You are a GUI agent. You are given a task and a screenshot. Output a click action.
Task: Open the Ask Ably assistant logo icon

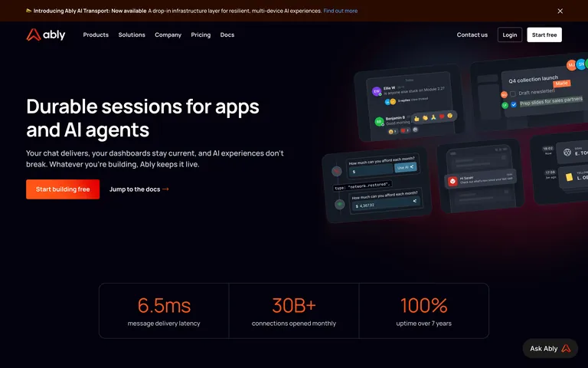pos(566,349)
